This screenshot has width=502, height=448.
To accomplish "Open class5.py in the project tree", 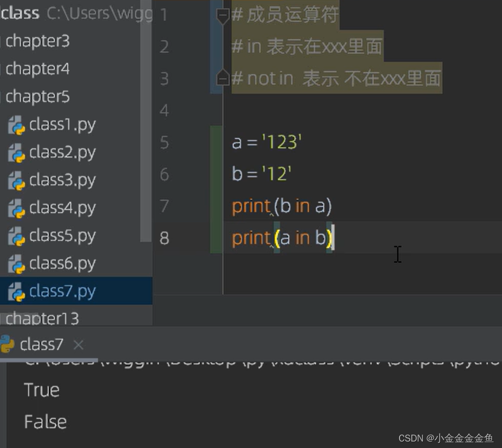I will tap(63, 236).
